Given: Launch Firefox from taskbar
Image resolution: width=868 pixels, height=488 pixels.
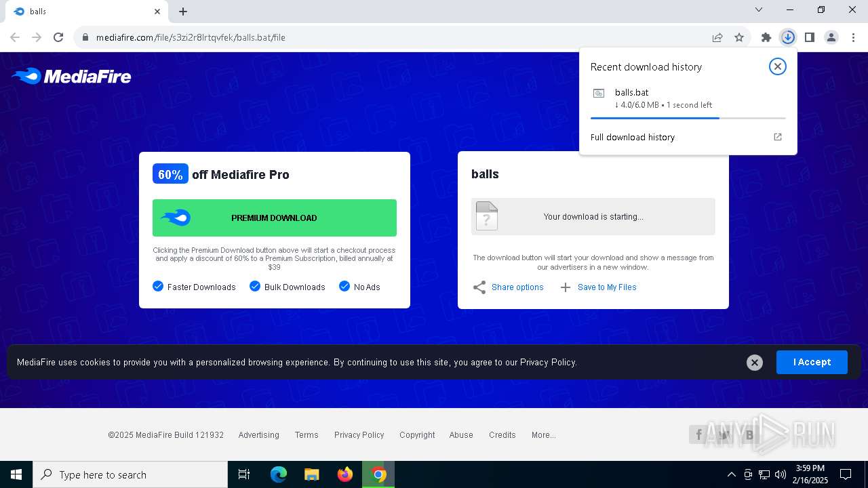Looking at the screenshot, I should [345, 474].
